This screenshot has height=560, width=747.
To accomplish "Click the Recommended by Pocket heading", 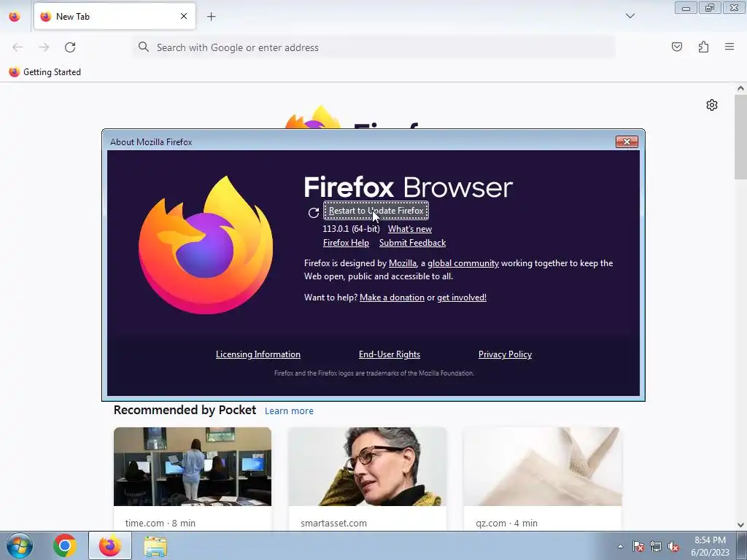I will [x=185, y=410].
